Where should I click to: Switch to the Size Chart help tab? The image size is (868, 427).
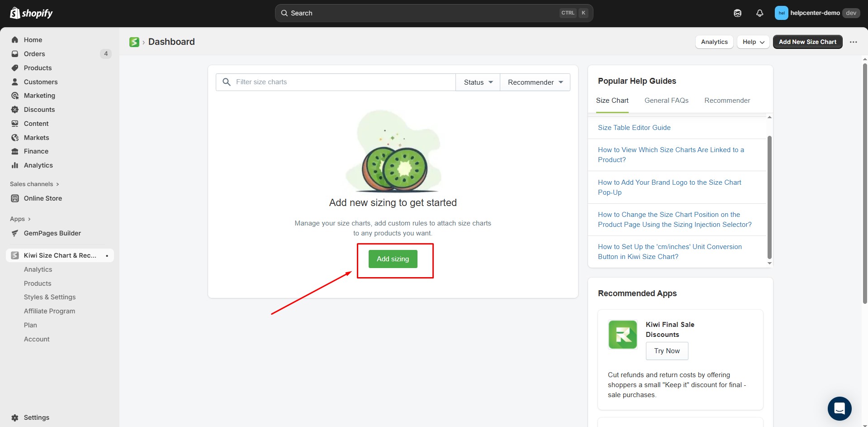(x=612, y=101)
